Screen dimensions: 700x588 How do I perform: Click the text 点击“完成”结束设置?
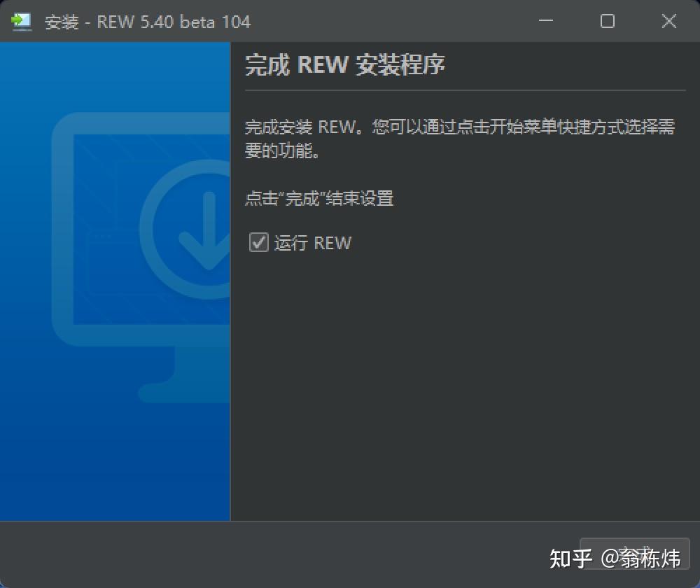[319, 198]
